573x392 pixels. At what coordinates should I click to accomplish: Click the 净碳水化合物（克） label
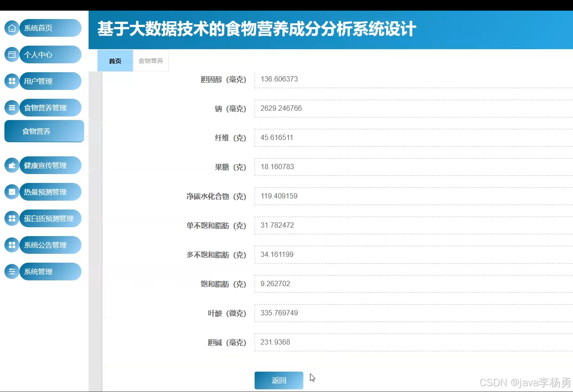216,197
